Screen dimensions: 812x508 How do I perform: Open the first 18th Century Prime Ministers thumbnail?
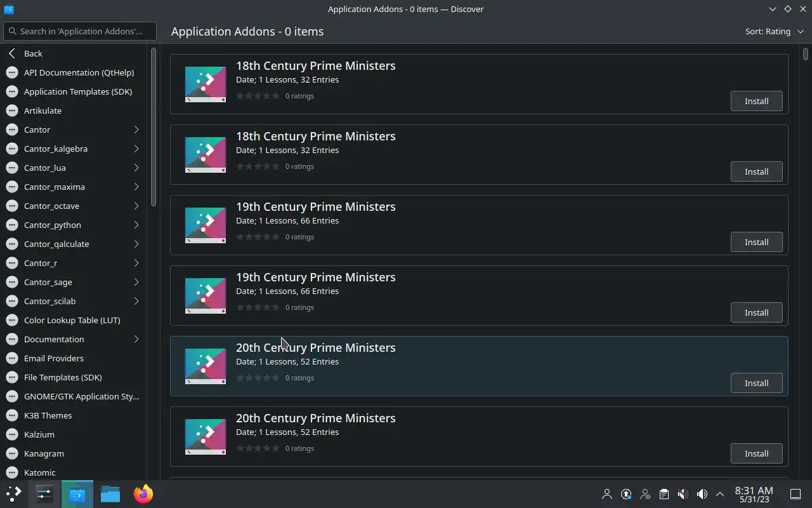click(x=206, y=84)
